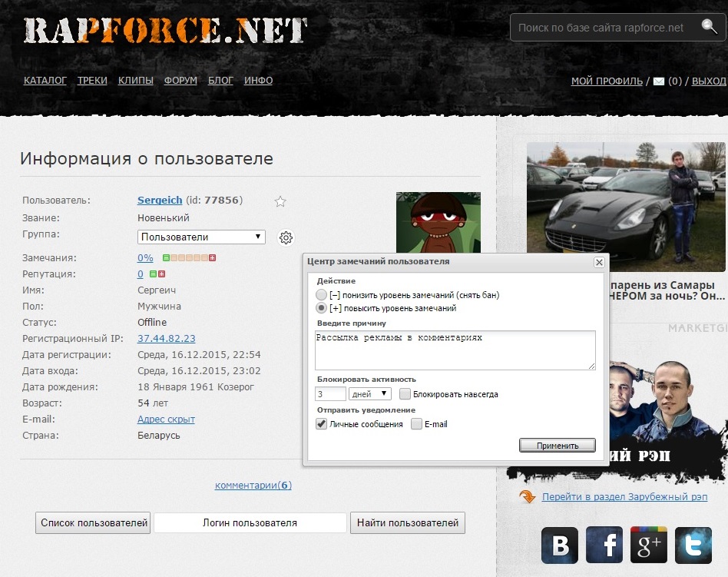Click red plus reputation icon

pyautogui.click(x=161, y=274)
